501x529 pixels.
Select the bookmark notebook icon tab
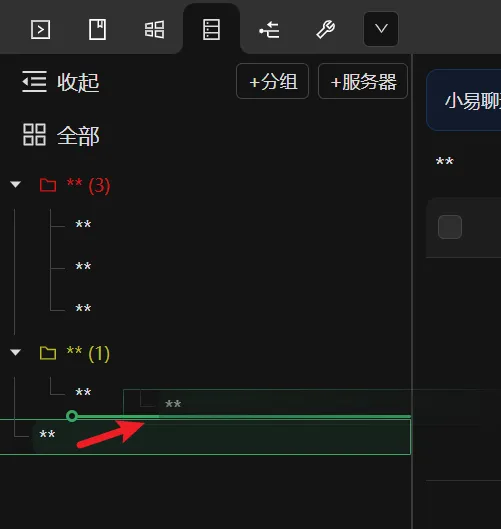coord(98,30)
